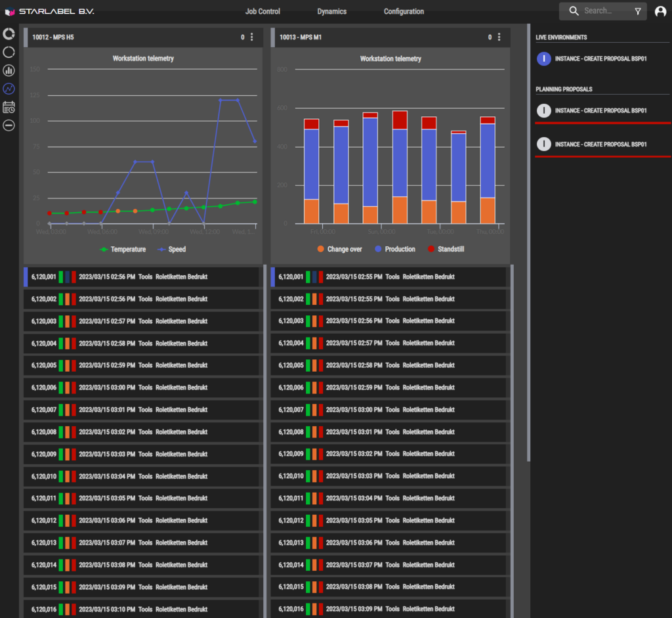Select row 6,120,001 in the MPS H5 list
672x618 pixels.
(x=142, y=277)
